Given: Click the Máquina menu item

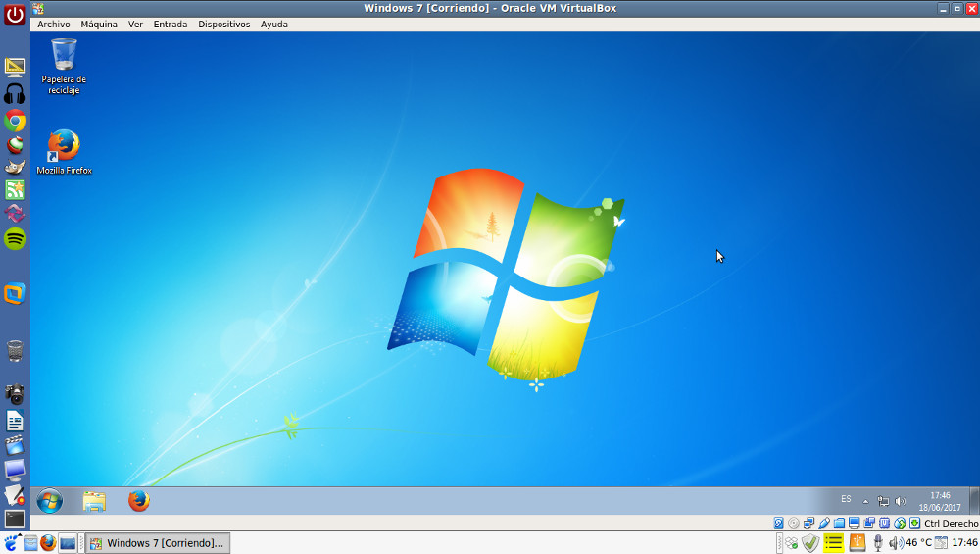Looking at the screenshot, I should coord(99,25).
